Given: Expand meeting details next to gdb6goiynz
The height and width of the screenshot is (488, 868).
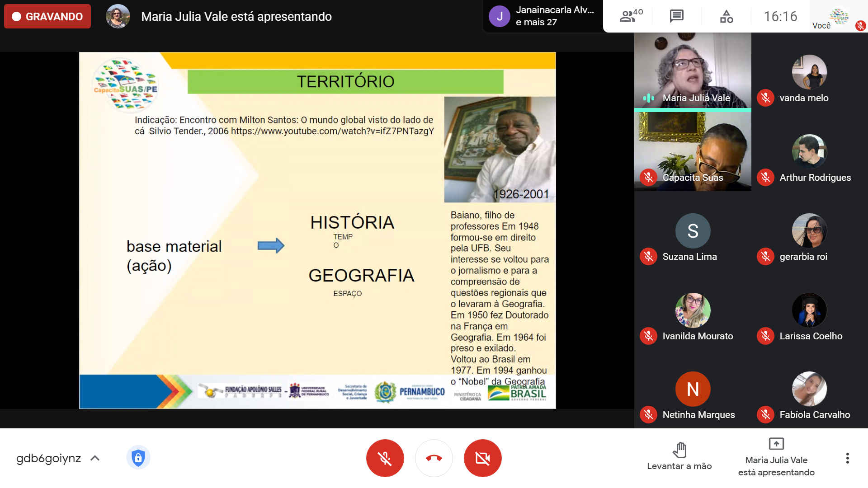Looking at the screenshot, I should click(x=95, y=458).
